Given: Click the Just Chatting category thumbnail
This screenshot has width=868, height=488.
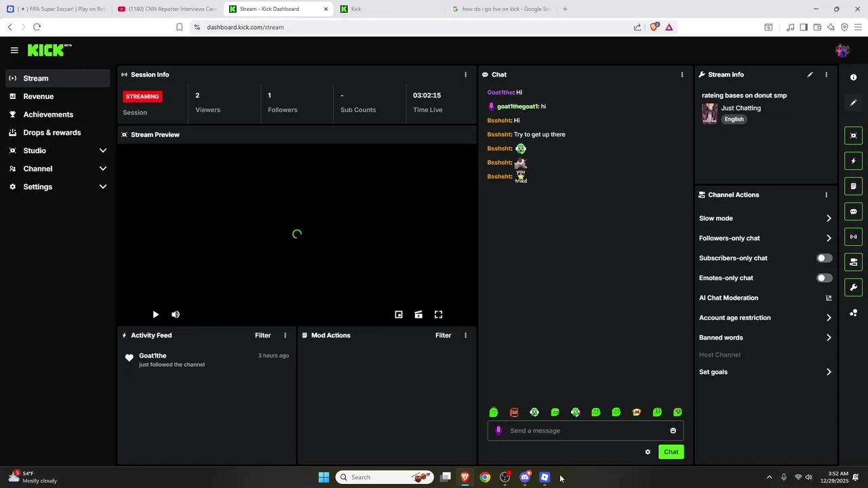Looking at the screenshot, I should pos(709,113).
